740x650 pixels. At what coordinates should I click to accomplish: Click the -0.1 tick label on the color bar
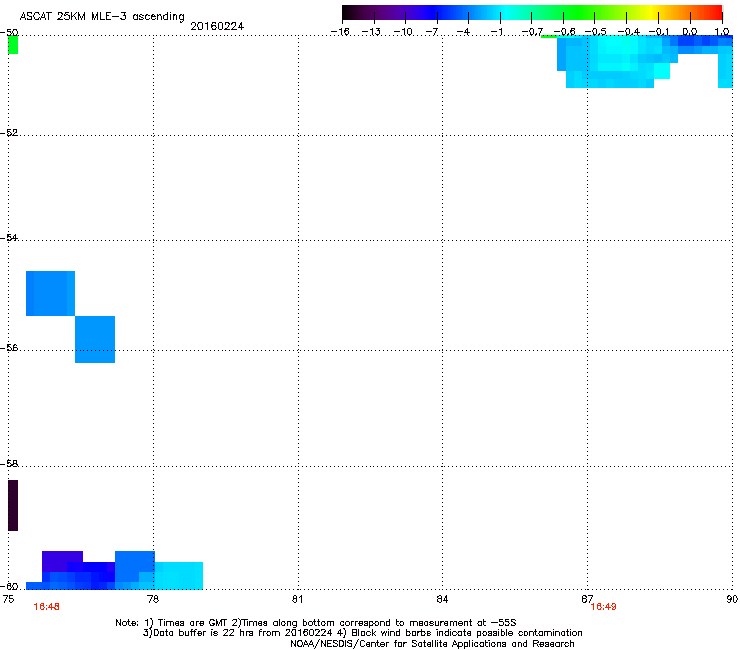point(659,32)
